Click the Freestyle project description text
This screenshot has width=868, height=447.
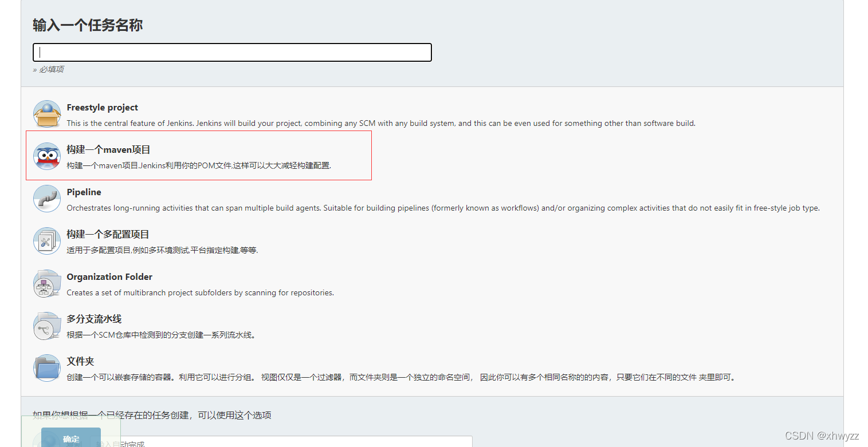click(381, 123)
